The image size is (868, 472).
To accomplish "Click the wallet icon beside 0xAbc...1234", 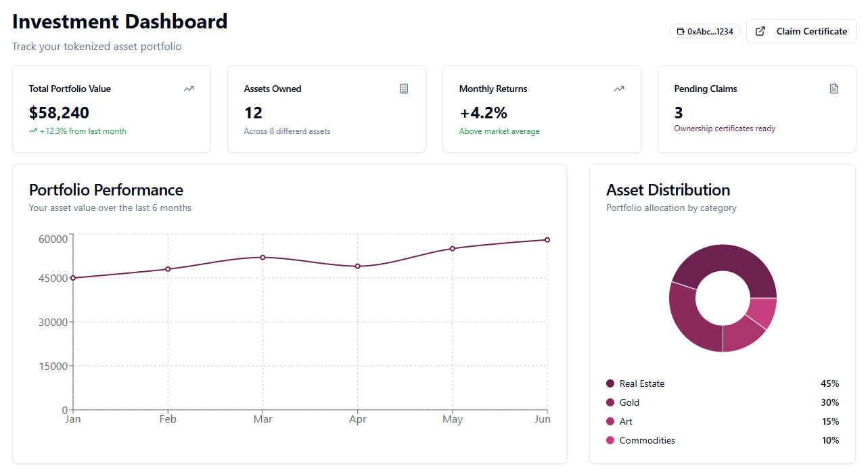I will coord(681,32).
